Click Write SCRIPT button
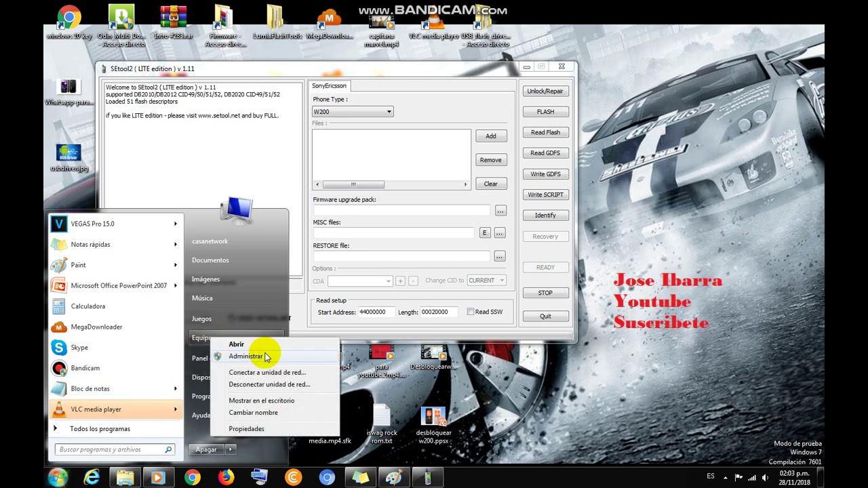 (x=545, y=195)
